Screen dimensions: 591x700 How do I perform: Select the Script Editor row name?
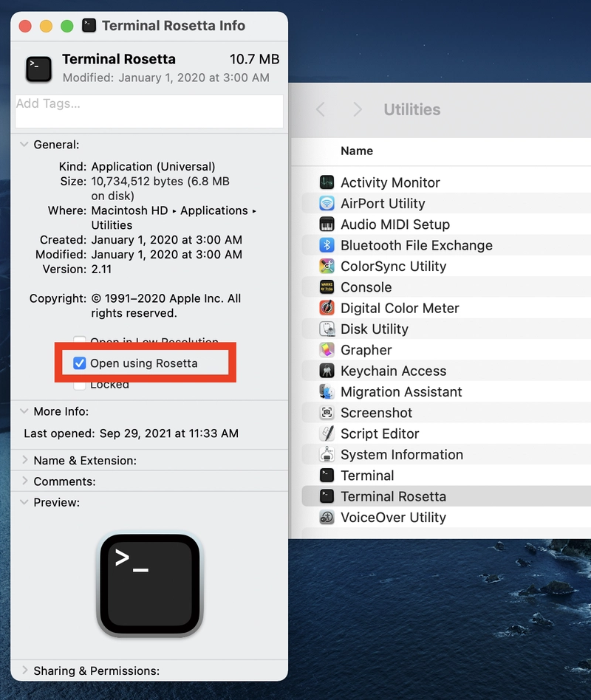(x=380, y=433)
